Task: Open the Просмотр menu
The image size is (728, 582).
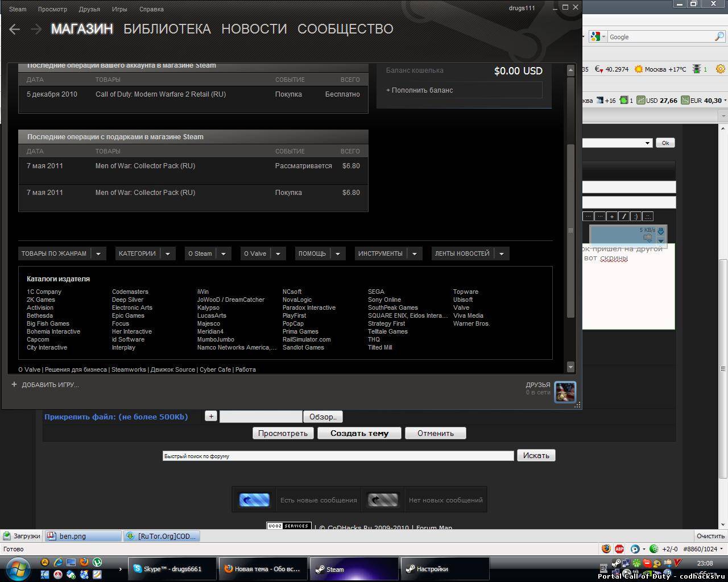Action: (x=52, y=9)
